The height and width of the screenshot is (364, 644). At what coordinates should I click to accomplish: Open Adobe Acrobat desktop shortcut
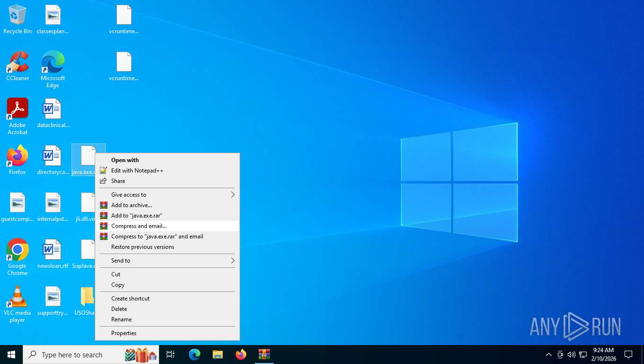(x=18, y=117)
